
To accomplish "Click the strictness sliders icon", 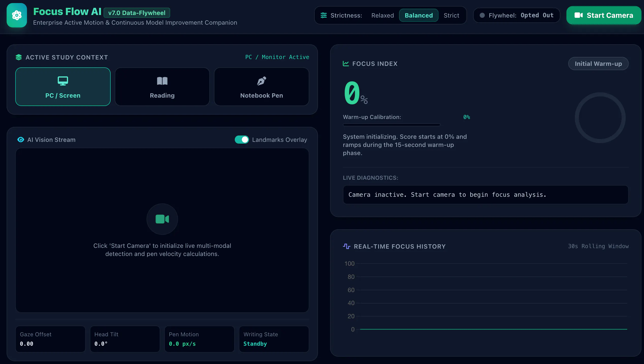I will pos(324,15).
